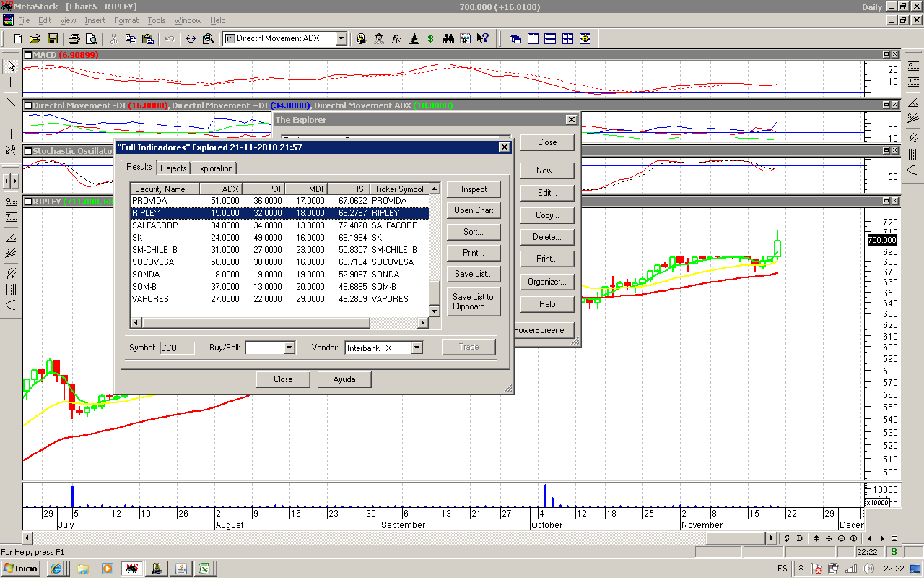924x578 pixels.
Task: Click the Print Preview toolbar icon
Action: coord(91,38)
